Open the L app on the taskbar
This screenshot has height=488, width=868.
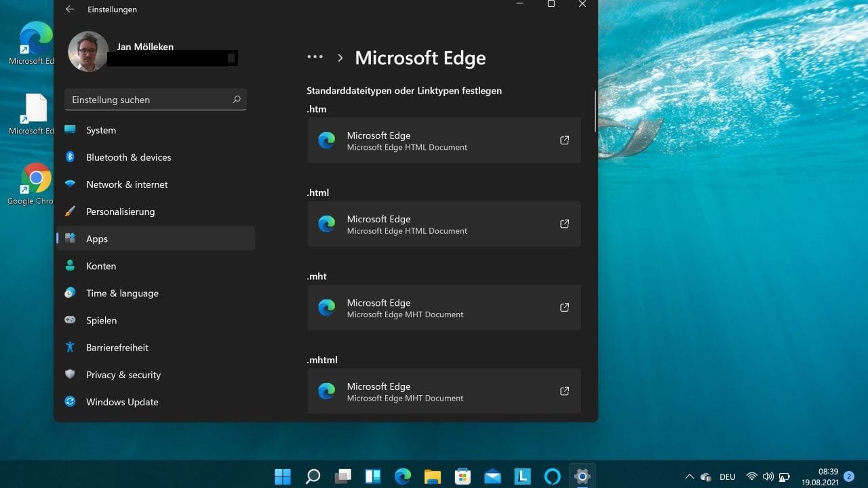coord(522,476)
